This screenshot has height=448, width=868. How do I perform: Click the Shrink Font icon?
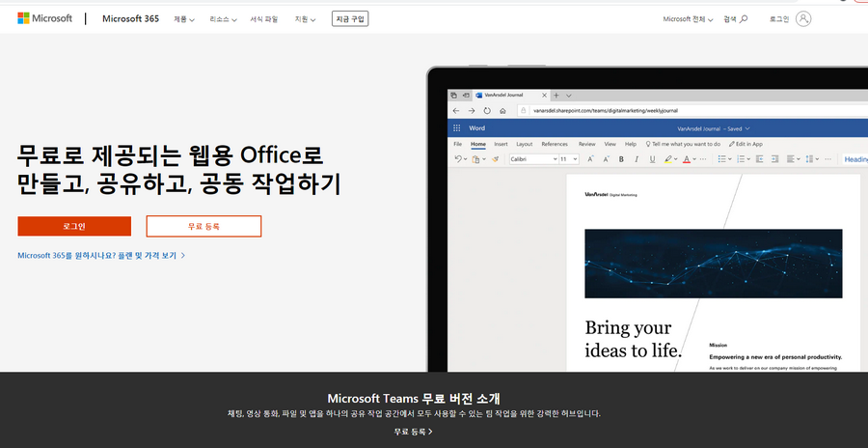[607, 159]
